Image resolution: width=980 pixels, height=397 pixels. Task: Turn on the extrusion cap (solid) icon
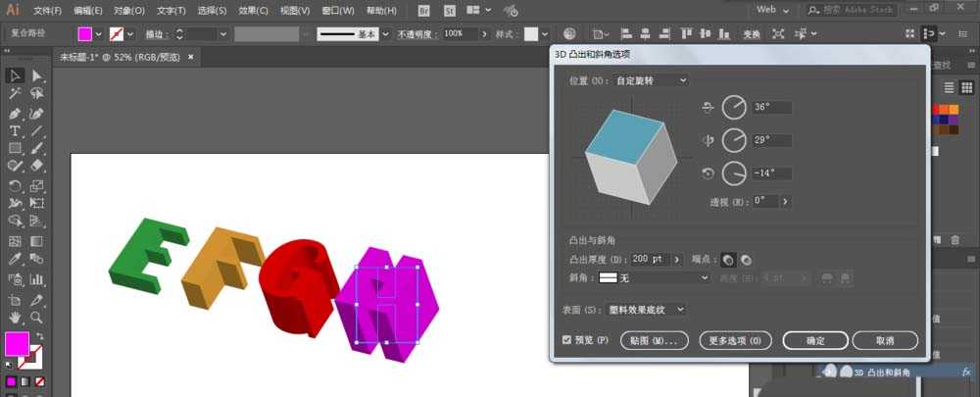click(x=728, y=260)
